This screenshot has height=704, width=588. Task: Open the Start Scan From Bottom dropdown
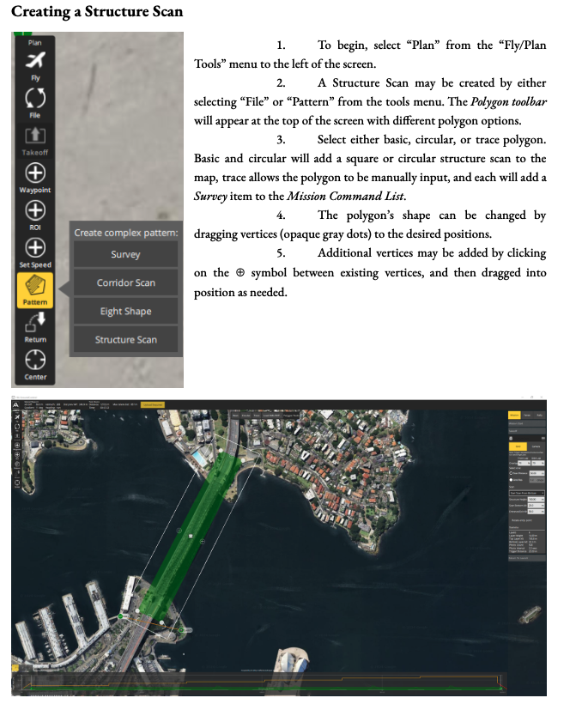click(x=527, y=493)
